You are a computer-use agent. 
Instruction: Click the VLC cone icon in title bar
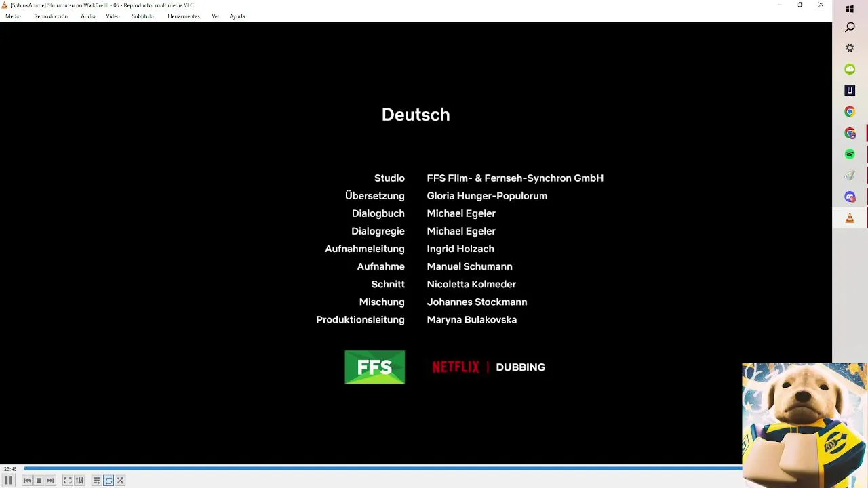click(x=5, y=5)
